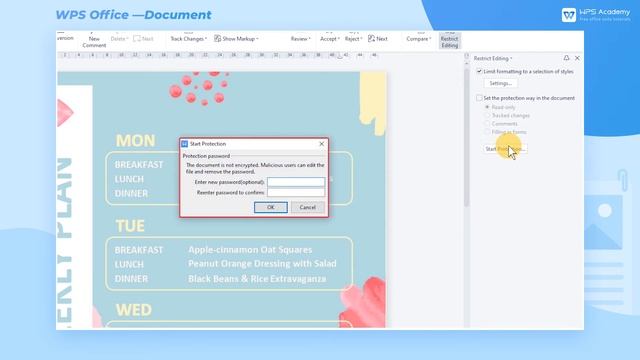Click the MON BREAKFAST label

click(x=139, y=165)
